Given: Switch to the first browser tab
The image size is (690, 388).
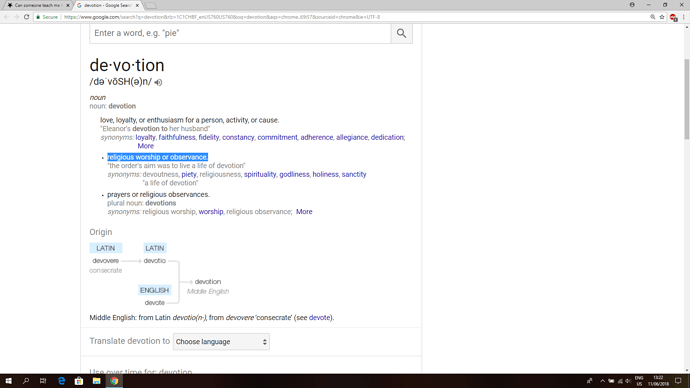Looking at the screenshot, I should coord(37,5).
